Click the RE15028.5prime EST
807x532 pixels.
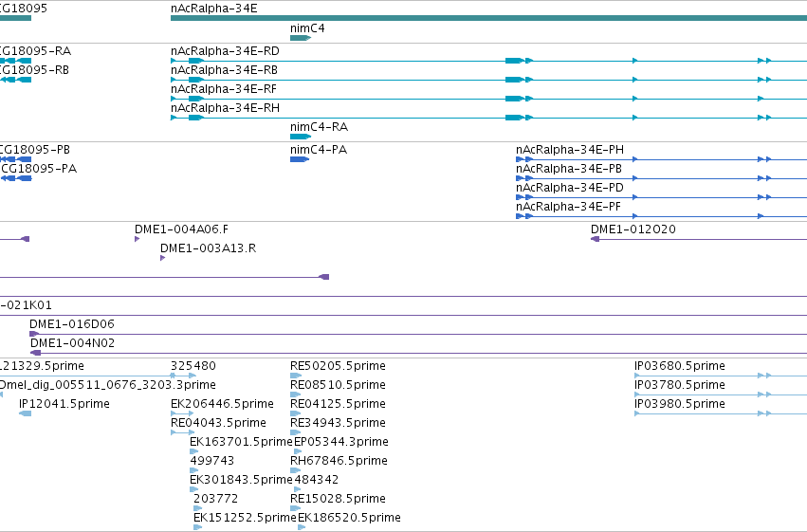click(x=296, y=509)
